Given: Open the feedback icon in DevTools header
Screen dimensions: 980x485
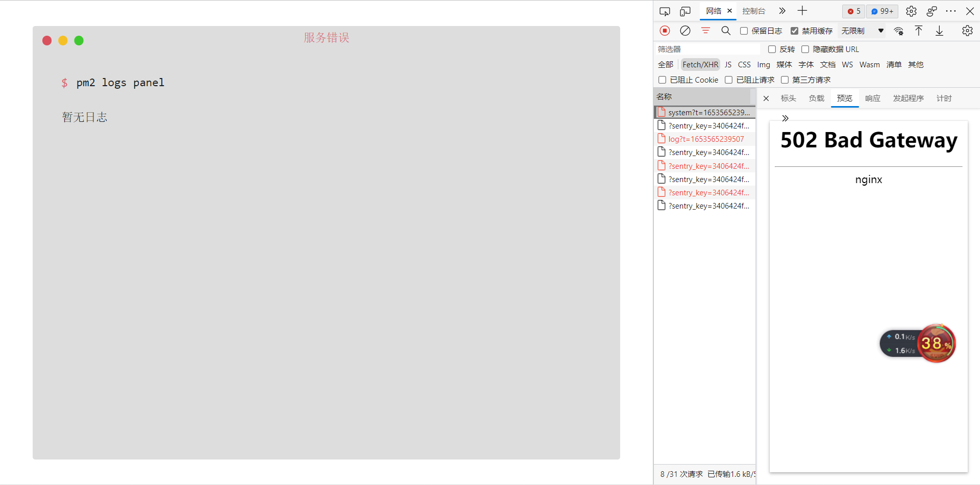Looking at the screenshot, I should (932, 11).
